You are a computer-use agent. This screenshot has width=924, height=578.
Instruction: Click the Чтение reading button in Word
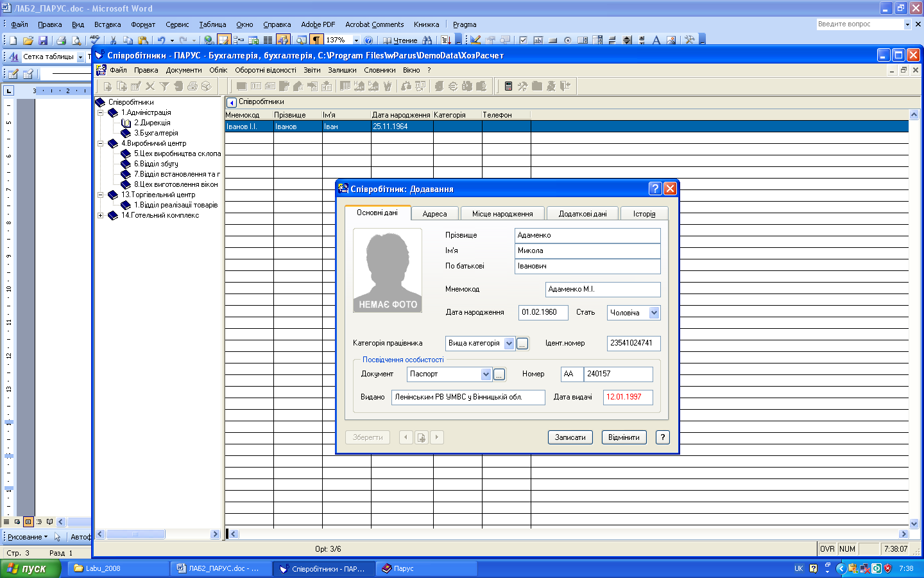click(400, 40)
